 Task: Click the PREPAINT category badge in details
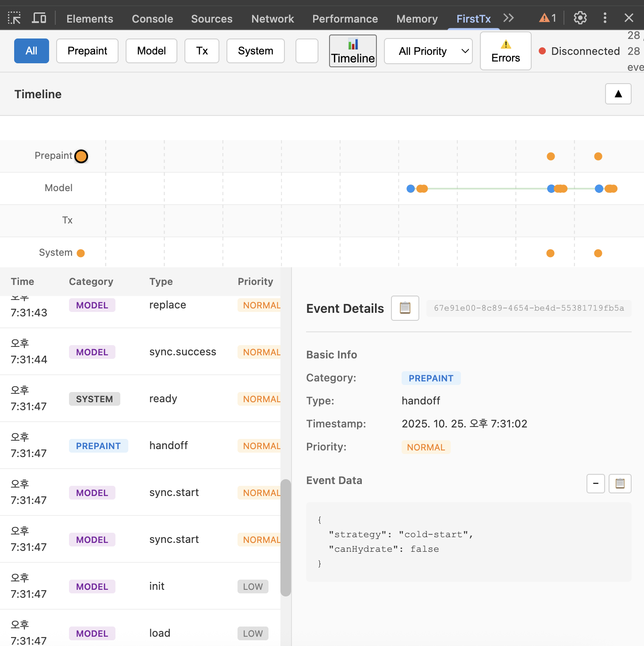[x=431, y=378]
